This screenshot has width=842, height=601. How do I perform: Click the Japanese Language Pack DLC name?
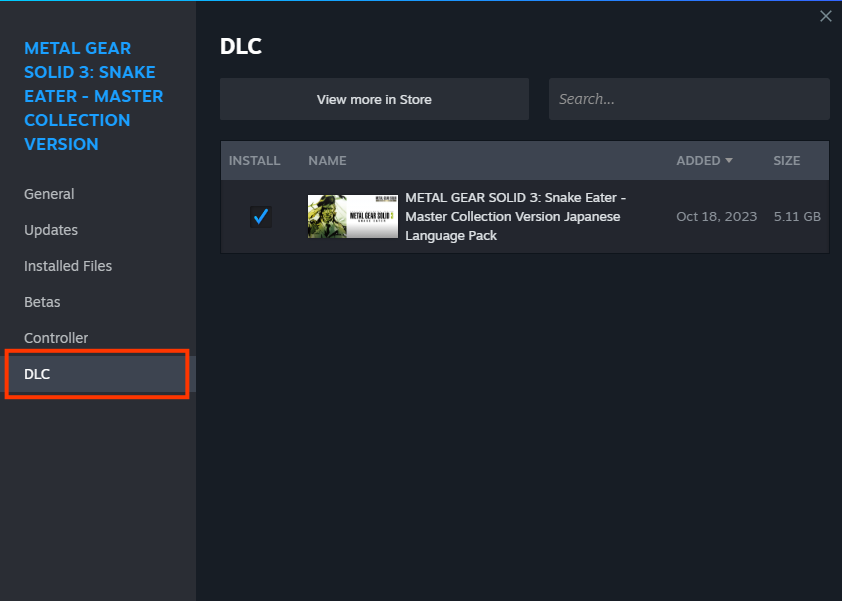[x=516, y=216]
